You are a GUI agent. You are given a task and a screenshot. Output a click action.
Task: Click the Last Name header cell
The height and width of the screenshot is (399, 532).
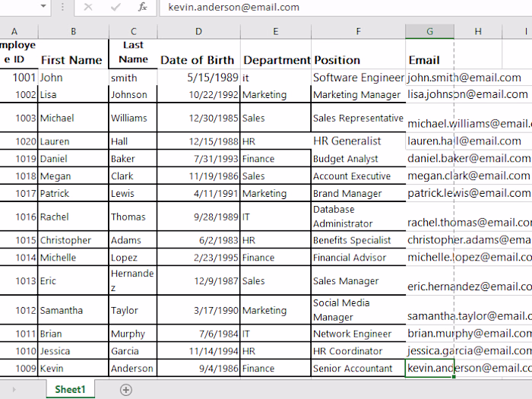[133, 54]
